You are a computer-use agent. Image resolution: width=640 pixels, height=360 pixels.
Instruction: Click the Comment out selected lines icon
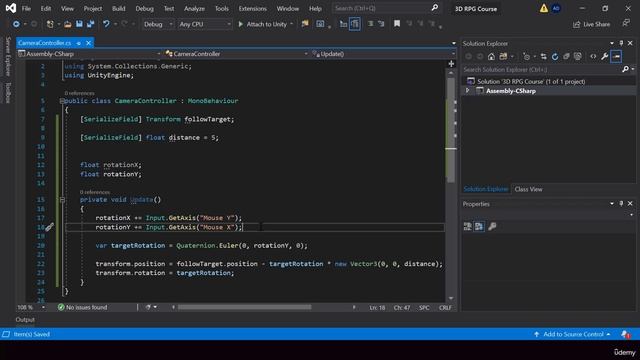(371, 24)
